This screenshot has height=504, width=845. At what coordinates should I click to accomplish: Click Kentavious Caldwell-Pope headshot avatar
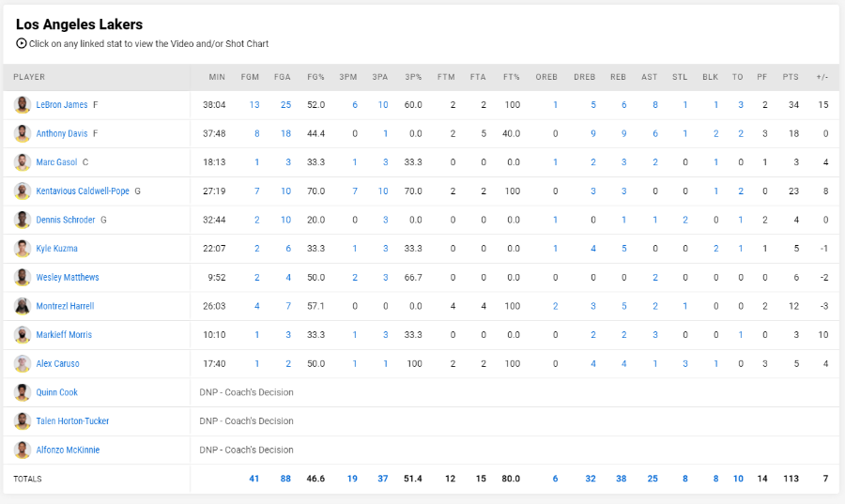coord(23,191)
